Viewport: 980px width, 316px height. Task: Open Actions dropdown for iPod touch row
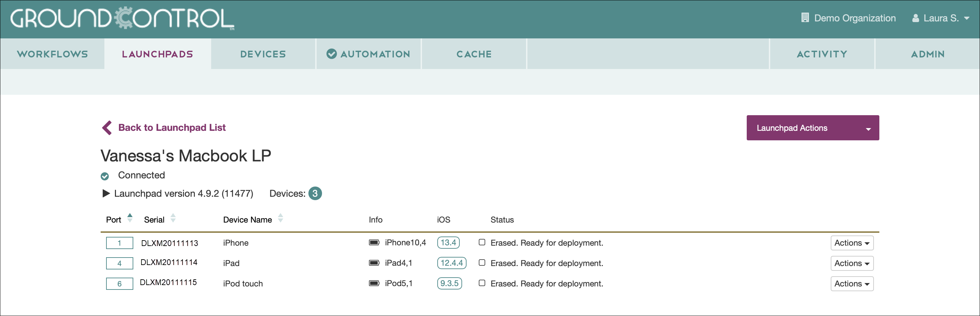pos(852,284)
